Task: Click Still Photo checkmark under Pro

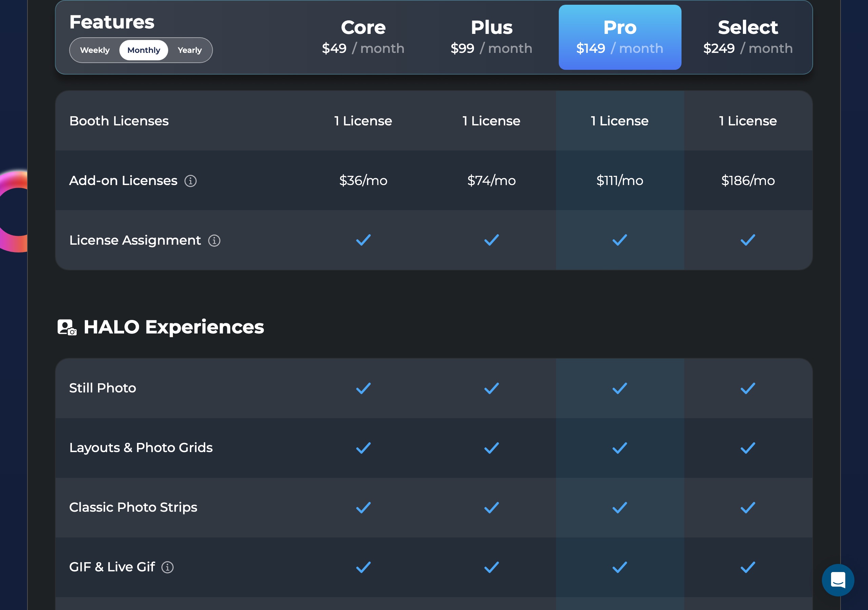Action: (x=619, y=388)
